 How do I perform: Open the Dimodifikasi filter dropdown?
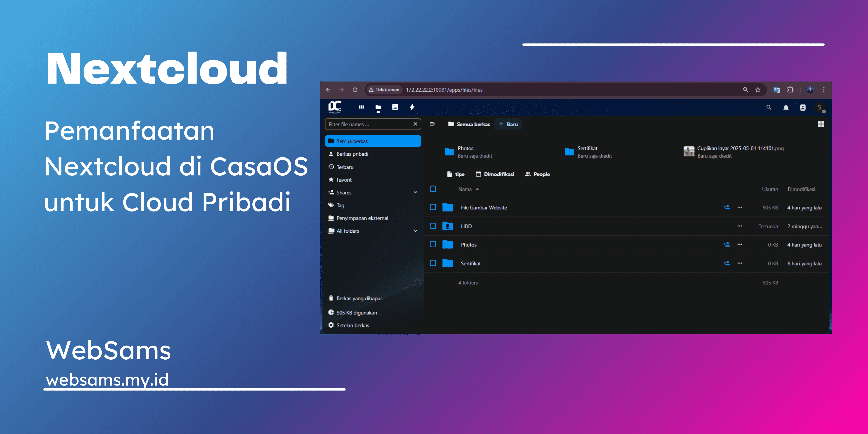click(495, 174)
